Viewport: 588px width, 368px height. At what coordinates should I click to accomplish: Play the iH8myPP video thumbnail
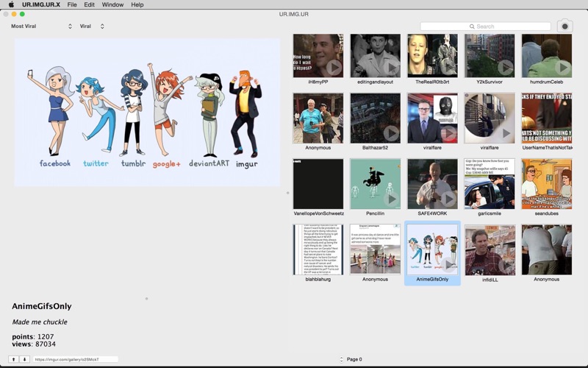click(x=334, y=68)
